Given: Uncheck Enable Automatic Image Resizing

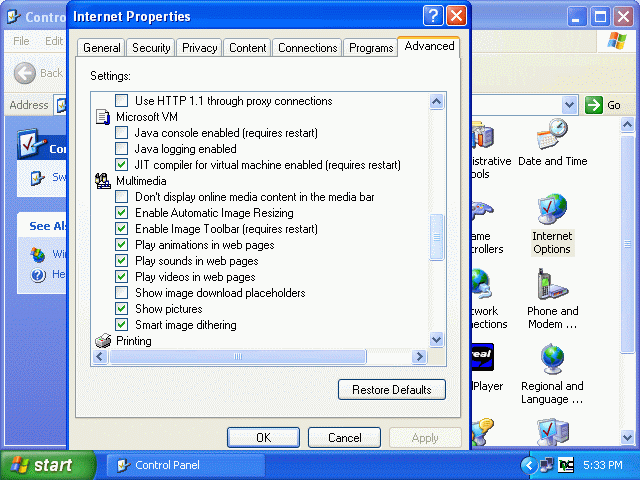Looking at the screenshot, I should click(121, 213).
